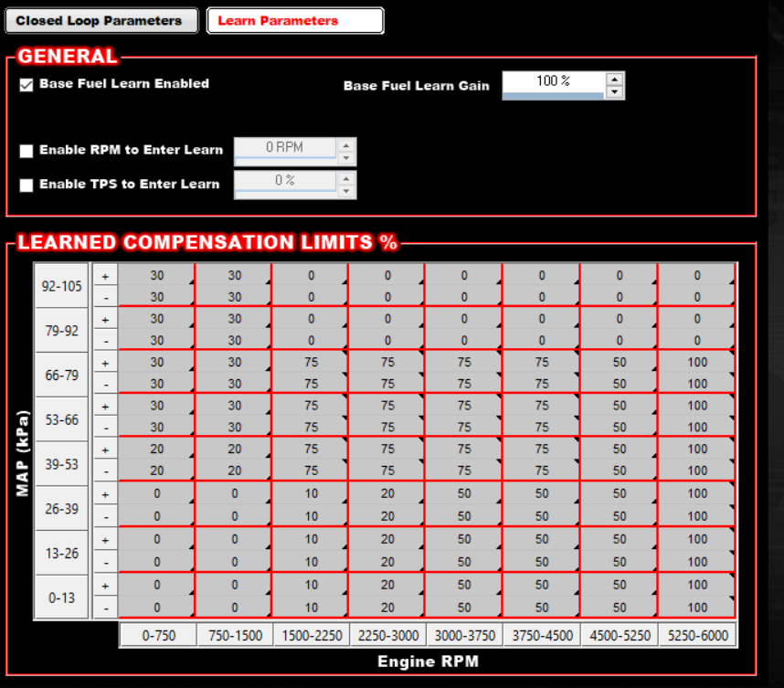Image resolution: width=784 pixels, height=688 pixels.
Task: Select the Learn Parameters tab
Action: [x=294, y=21]
